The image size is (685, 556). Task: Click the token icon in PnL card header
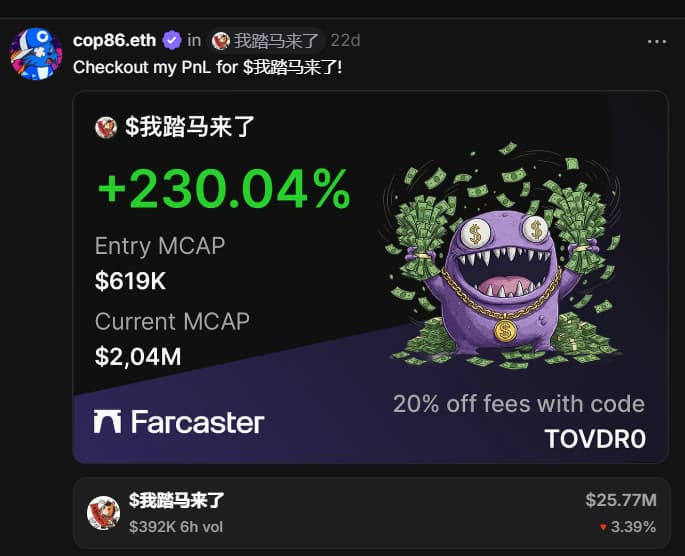(x=106, y=127)
